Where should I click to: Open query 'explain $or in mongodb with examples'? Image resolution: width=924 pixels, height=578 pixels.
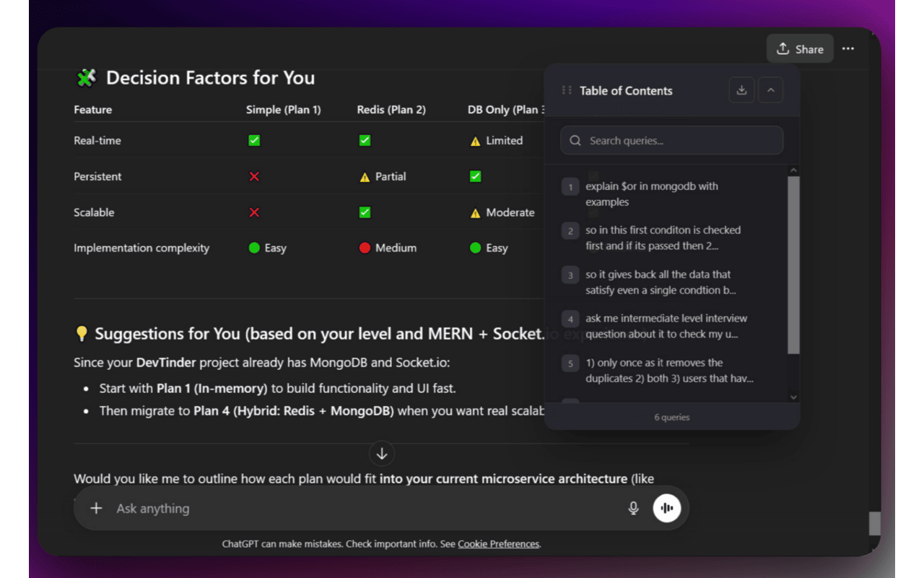(673, 194)
